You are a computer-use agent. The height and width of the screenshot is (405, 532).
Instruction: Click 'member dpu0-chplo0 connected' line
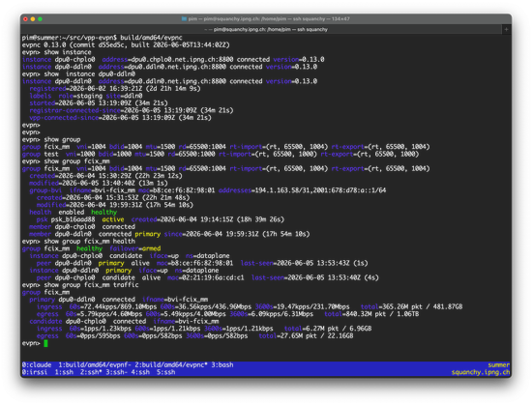click(82, 227)
